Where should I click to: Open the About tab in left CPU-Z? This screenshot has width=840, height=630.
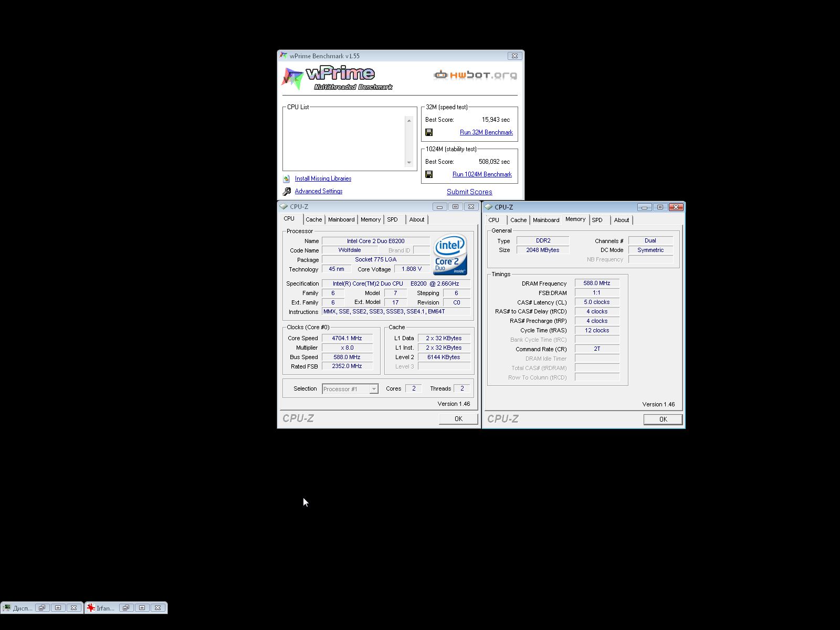pos(417,219)
